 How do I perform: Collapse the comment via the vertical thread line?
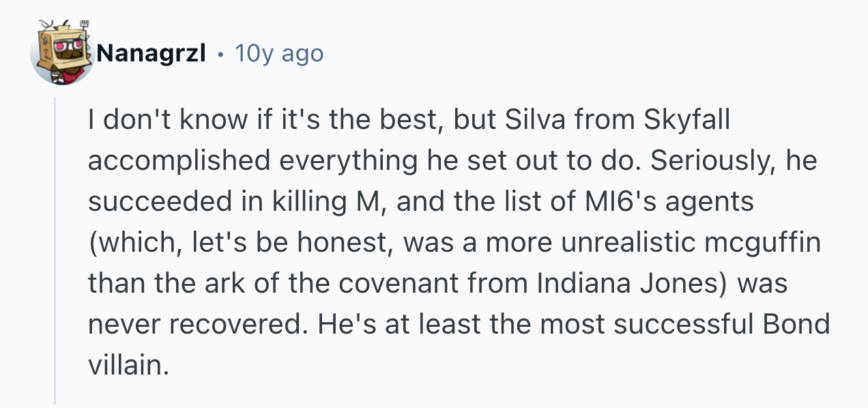point(56,251)
